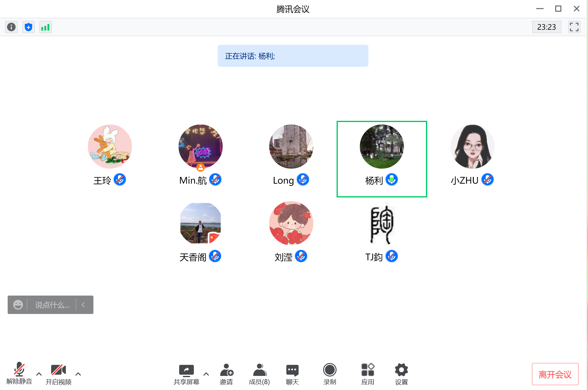Start recording with the 录制 button
The height and width of the screenshot is (390, 588).
[x=330, y=374]
